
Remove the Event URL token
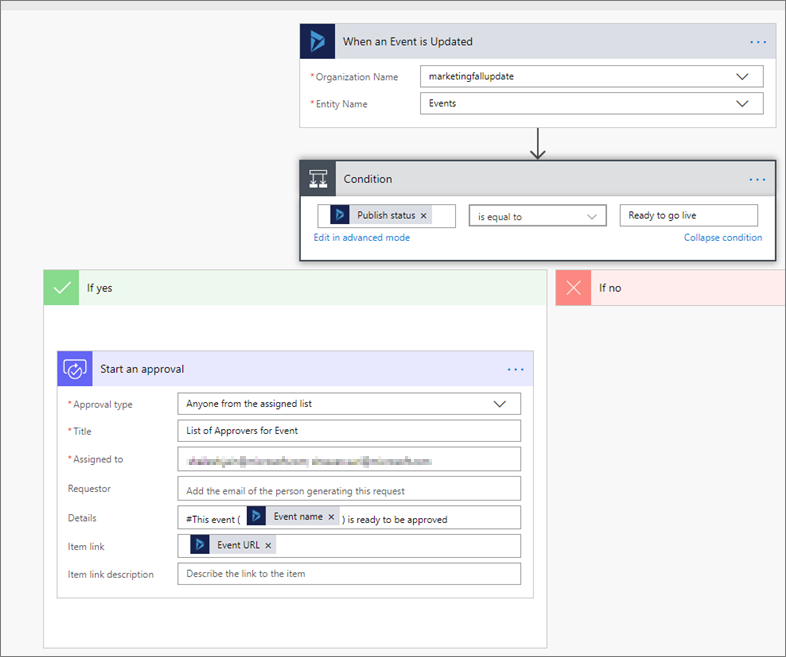click(x=268, y=545)
